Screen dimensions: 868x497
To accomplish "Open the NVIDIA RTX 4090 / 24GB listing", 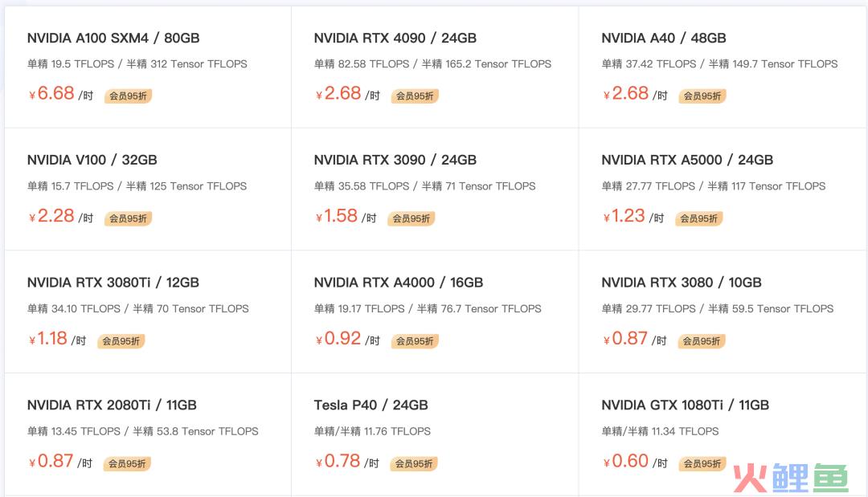I will point(435,67).
